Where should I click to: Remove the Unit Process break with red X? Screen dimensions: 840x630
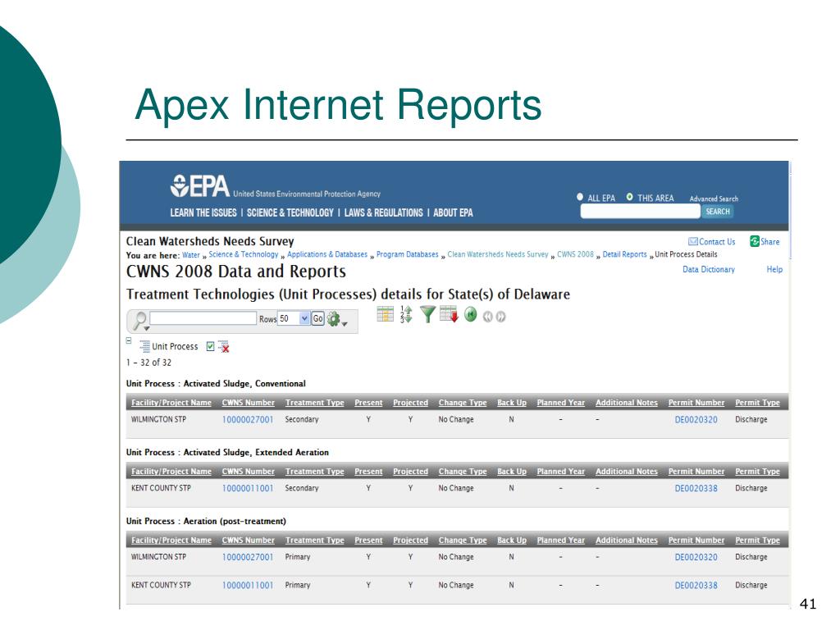coord(224,347)
